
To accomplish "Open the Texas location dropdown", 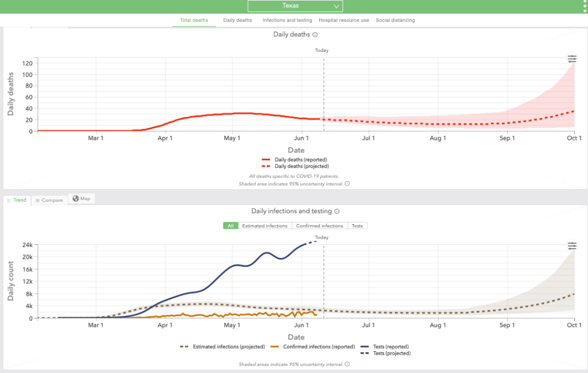I will point(295,6).
